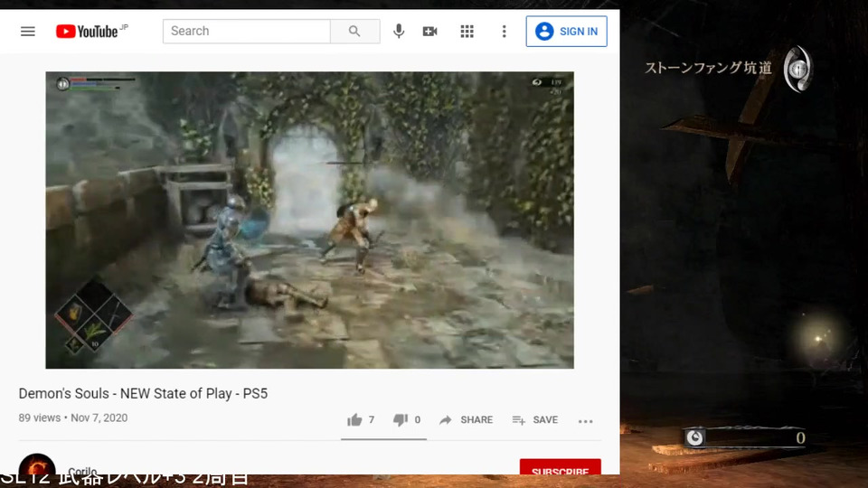Start voice search with the microphone icon
This screenshot has width=868, height=488.
pyautogui.click(x=399, y=31)
